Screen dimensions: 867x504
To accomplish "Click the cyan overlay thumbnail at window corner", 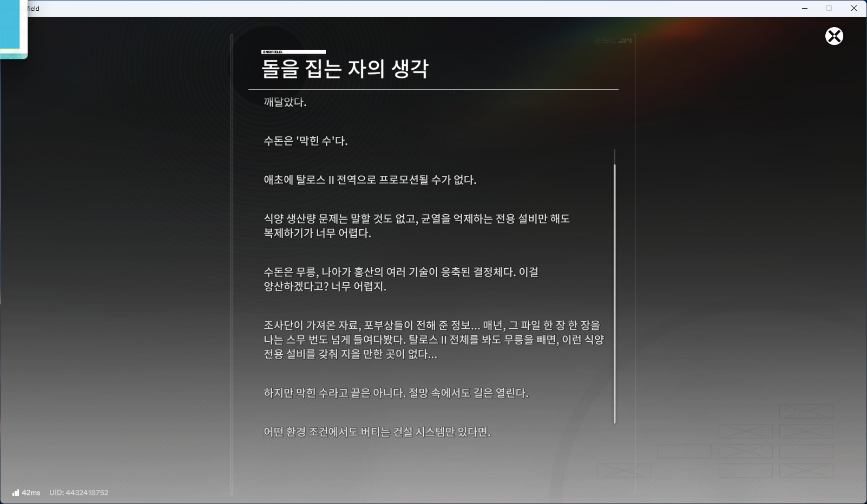I will [x=14, y=29].
